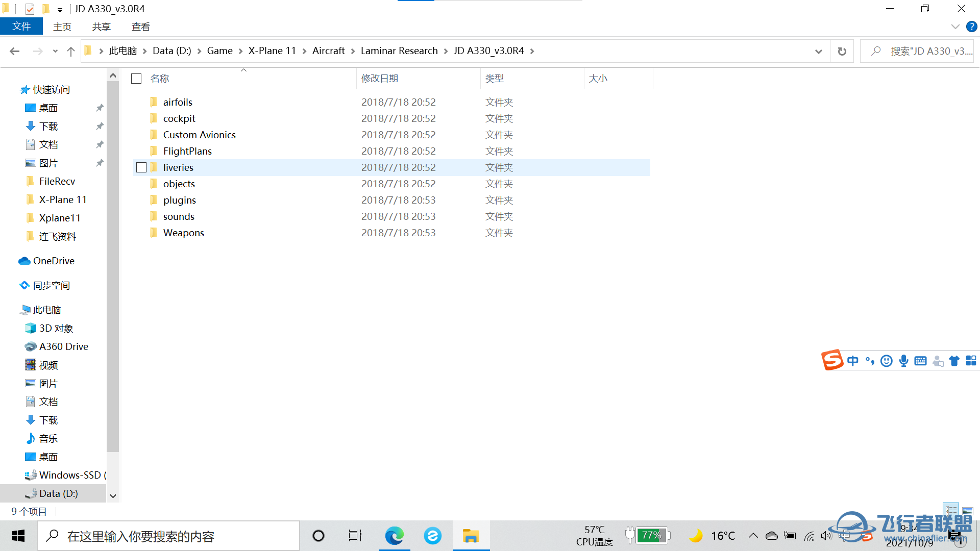This screenshot has height=551, width=980.
Task: Open the 文件 menu tab
Action: 21,27
